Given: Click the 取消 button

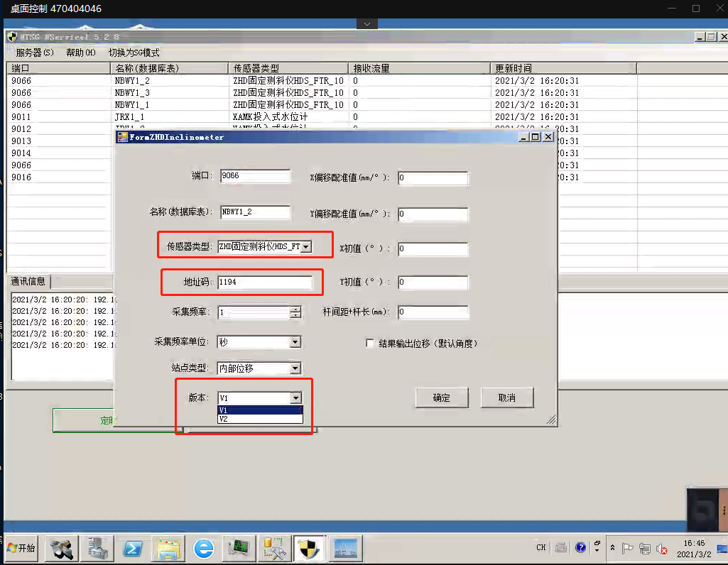Looking at the screenshot, I should point(506,397).
